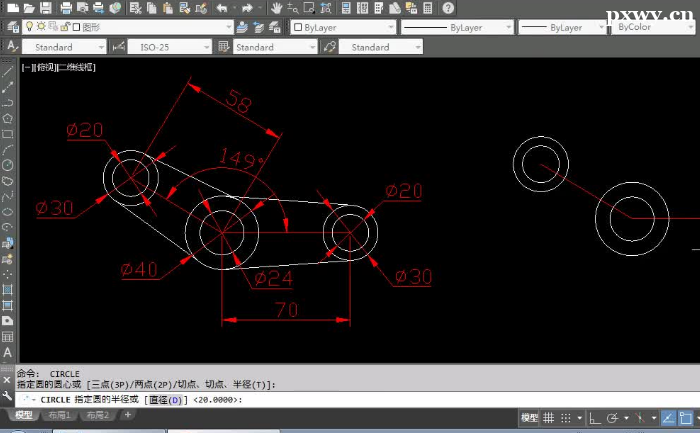Activate the Pan hand tool
Viewport: 700px width, 433px height.
pyautogui.click(x=277, y=8)
